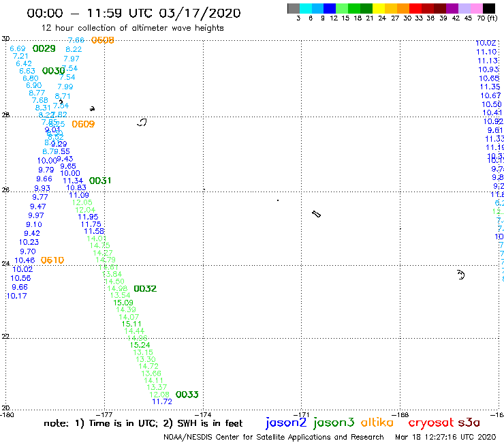Click the '00:00 – 11:59 UTC 03/17/2020' title

(x=133, y=13)
